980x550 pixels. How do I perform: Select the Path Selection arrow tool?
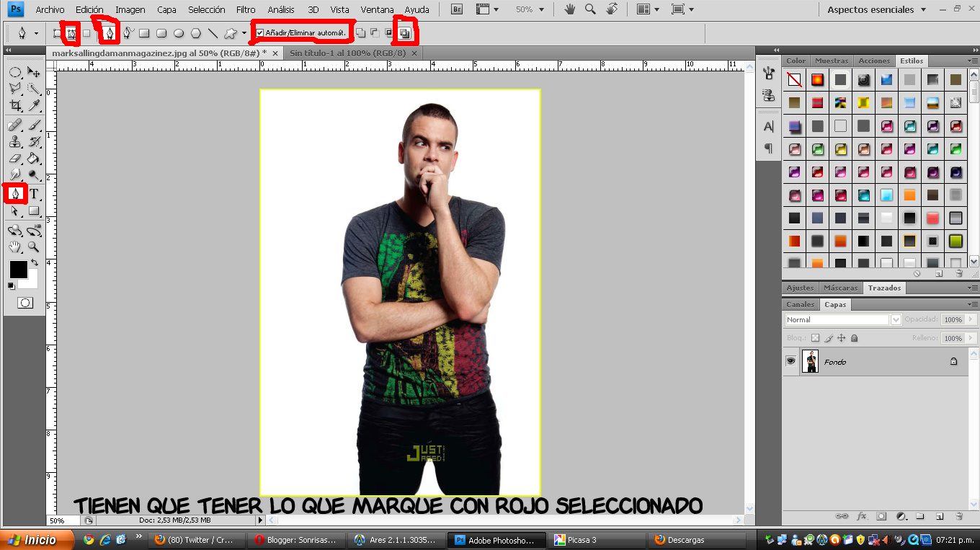click(15, 210)
